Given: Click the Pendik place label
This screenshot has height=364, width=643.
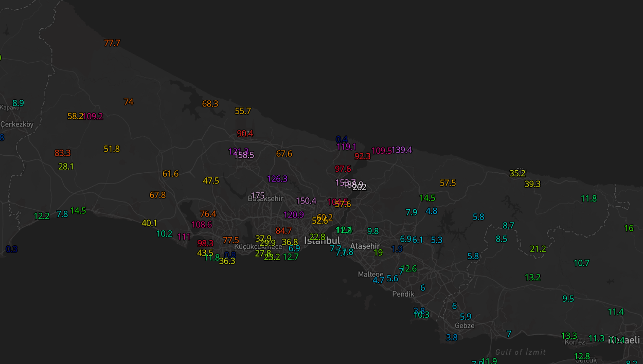Looking at the screenshot, I should coord(403,294).
